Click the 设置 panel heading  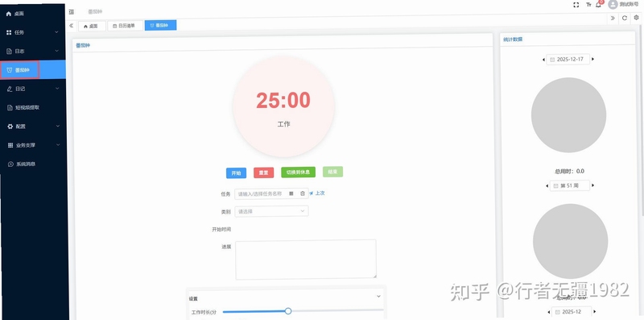[193, 299]
